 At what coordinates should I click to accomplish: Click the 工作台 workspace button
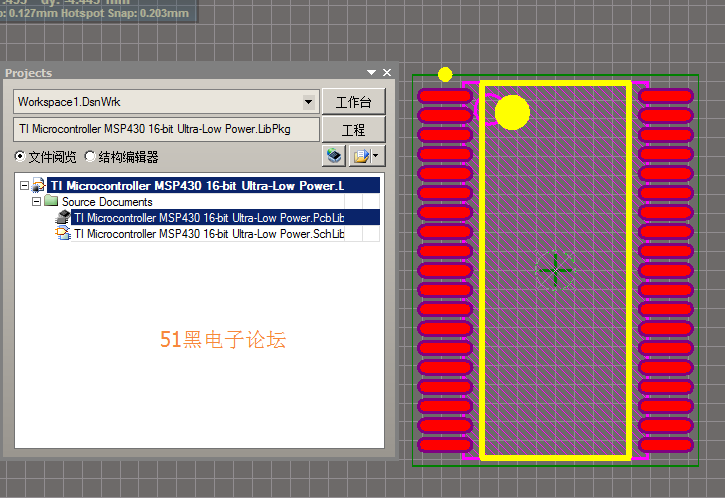pyautogui.click(x=354, y=102)
